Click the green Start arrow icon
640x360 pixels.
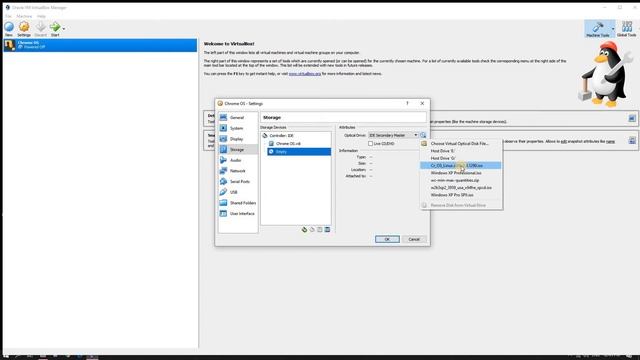tap(55, 27)
